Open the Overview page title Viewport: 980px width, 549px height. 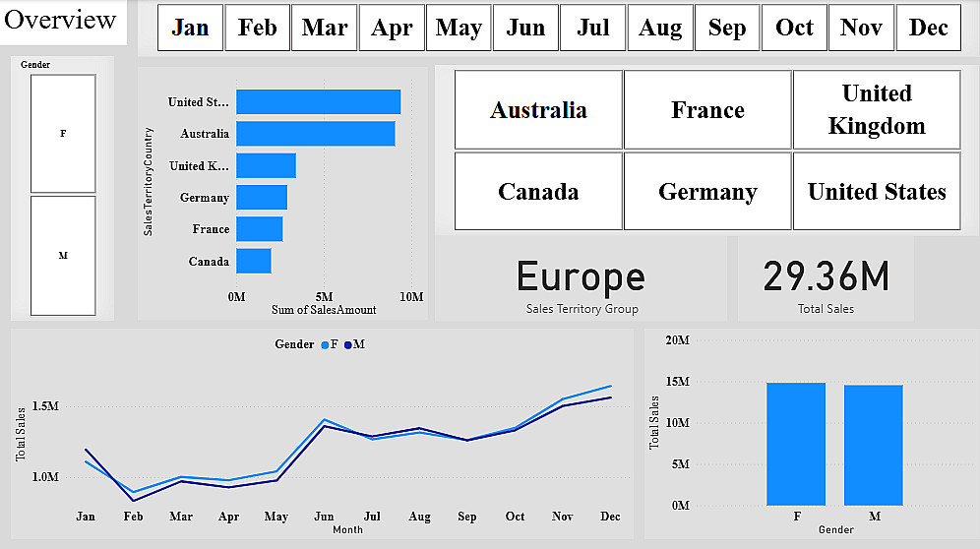click(x=60, y=20)
